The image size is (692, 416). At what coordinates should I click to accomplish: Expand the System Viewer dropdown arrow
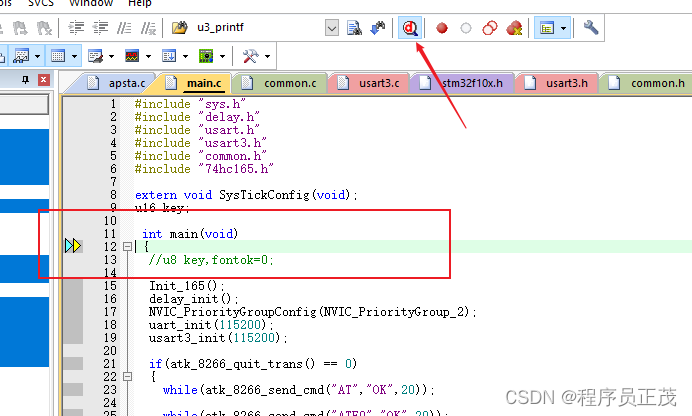[x=222, y=56]
